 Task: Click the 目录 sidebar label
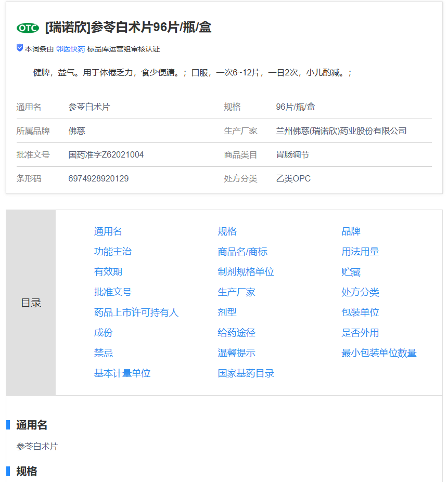point(31,303)
